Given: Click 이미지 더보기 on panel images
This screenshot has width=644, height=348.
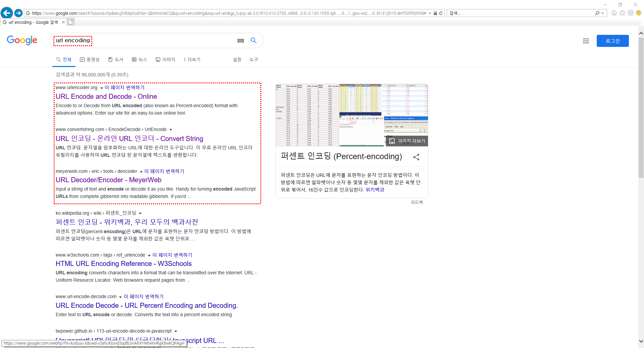Looking at the screenshot, I should coord(407,141).
